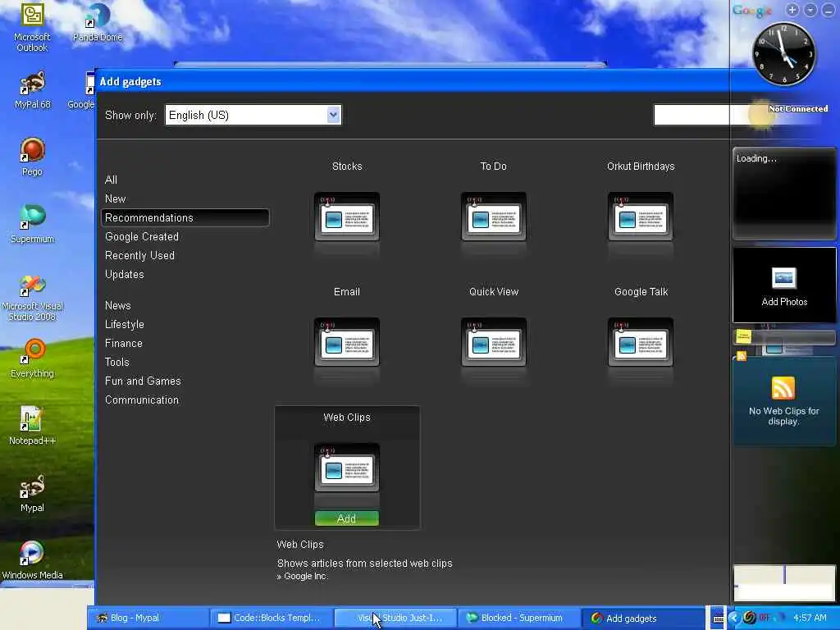
Task: Click the Add Photos gadget label
Action: [x=784, y=302]
